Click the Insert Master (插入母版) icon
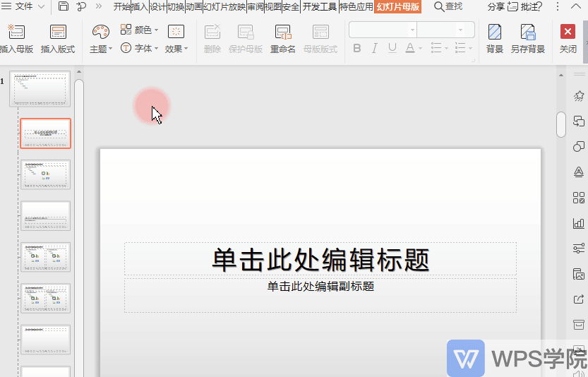This screenshot has height=377, width=588. (x=16, y=32)
